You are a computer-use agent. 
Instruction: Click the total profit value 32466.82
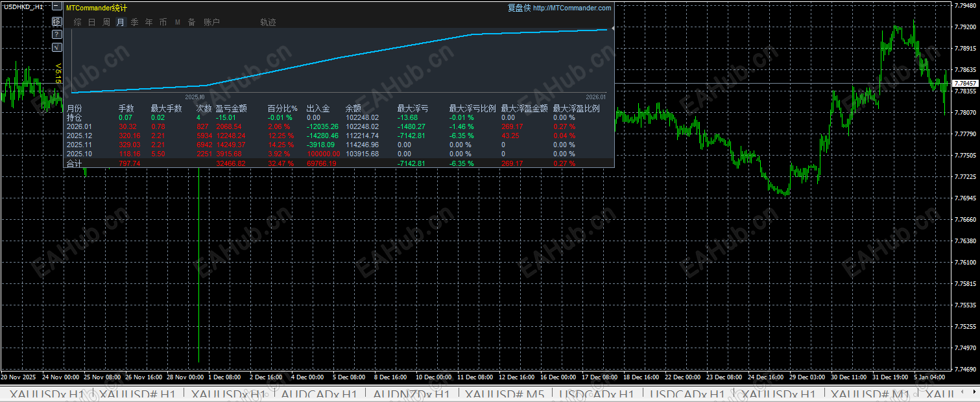[x=230, y=163]
